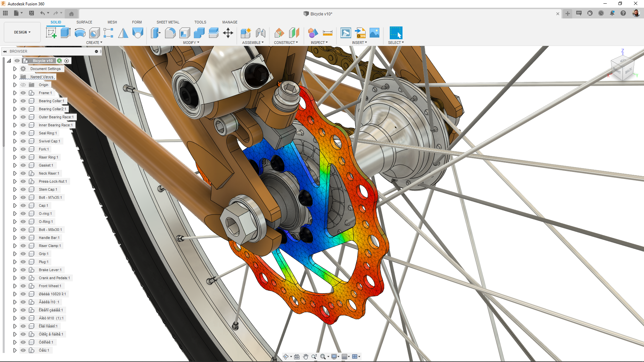Open the DESIGN workspace switcher

coord(22,32)
